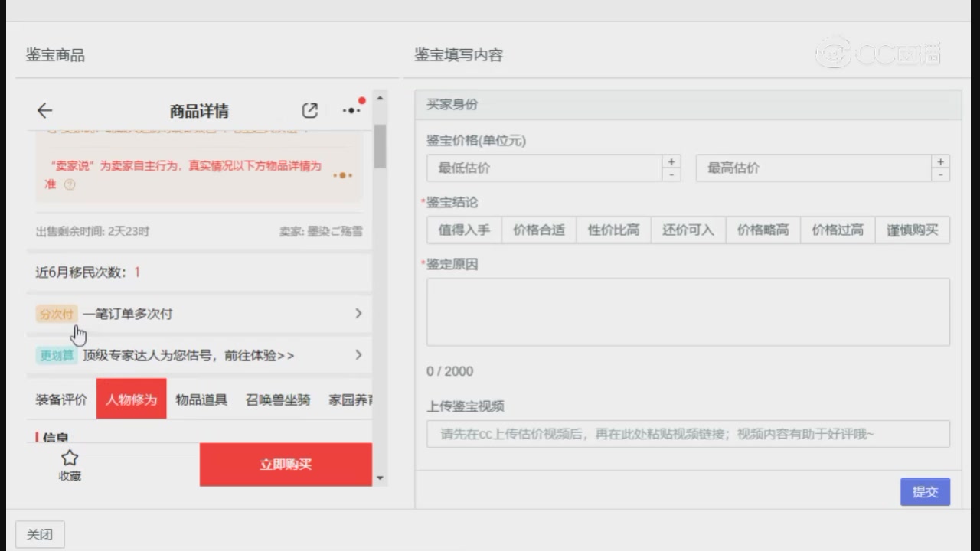This screenshot has width=980, height=551.
Task: Select the 值得入手 conclusion option
Action: tap(464, 230)
